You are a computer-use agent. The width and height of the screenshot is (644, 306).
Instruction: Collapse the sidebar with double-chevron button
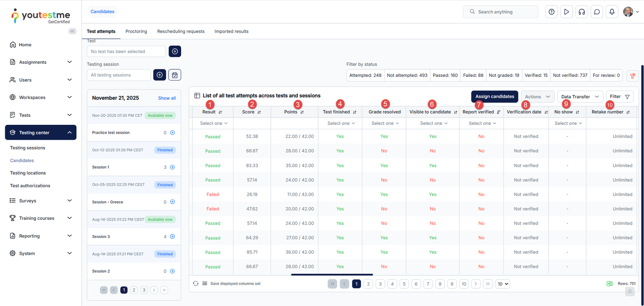click(72, 31)
